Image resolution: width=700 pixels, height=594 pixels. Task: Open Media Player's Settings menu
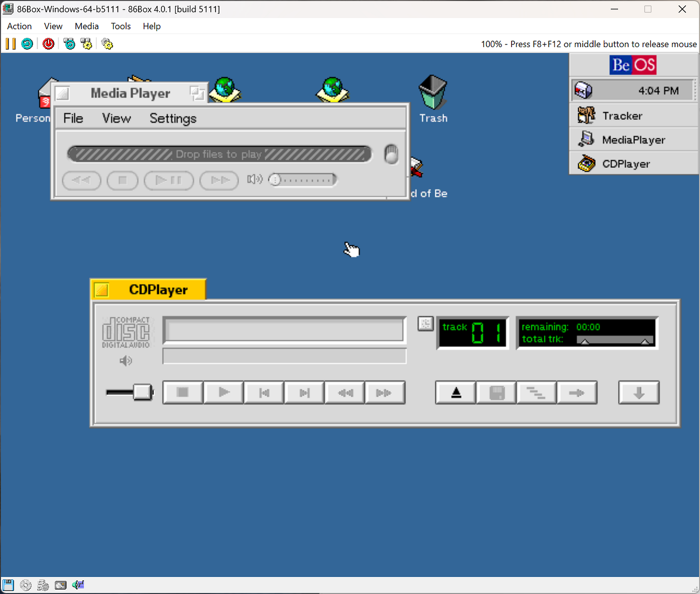[x=173, y=118]
